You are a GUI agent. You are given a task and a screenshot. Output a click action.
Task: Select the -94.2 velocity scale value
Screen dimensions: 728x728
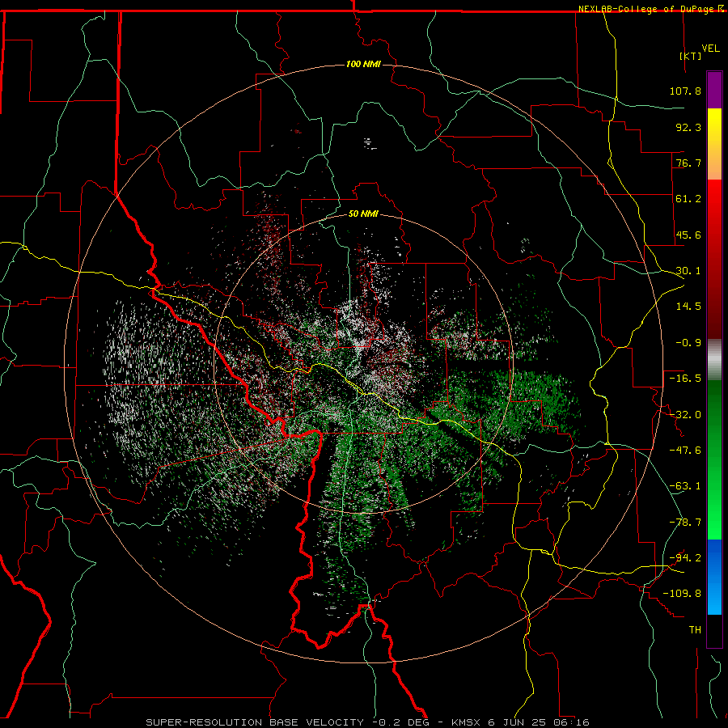685,558
